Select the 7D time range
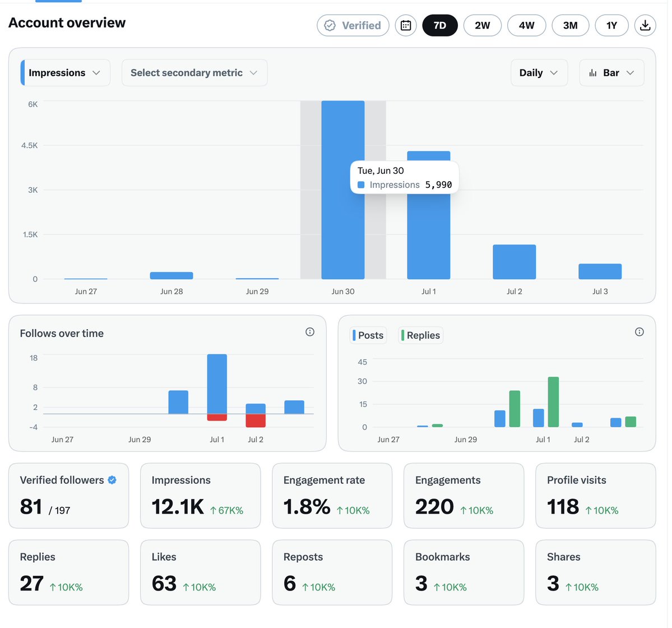Viewport: 672px width, 628px height. [440, 25]
